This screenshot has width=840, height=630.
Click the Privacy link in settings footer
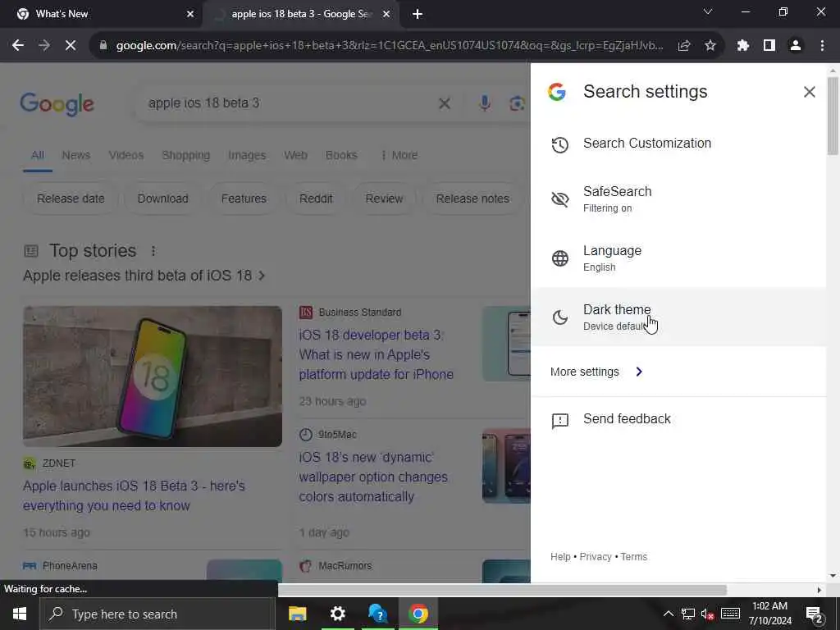click(x=596, y=557)
